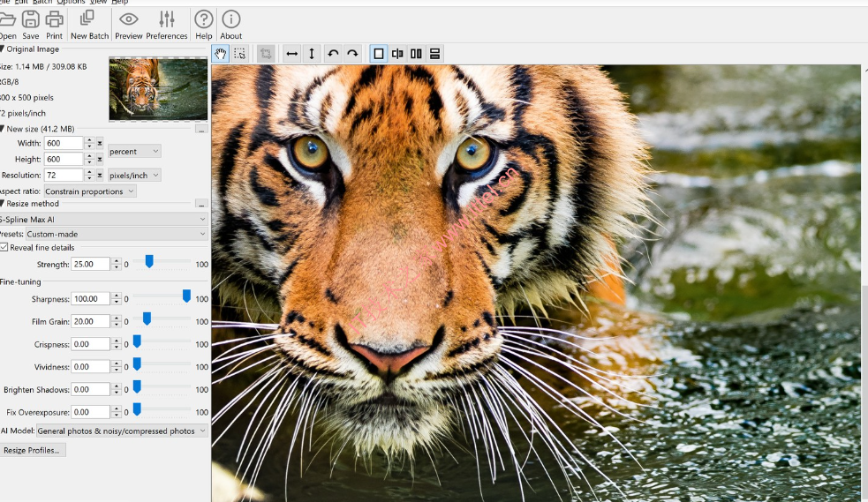Viewport: 868px width, 502px height.
Task: Increase Width with its up arrow
Action: click(90, 140)
